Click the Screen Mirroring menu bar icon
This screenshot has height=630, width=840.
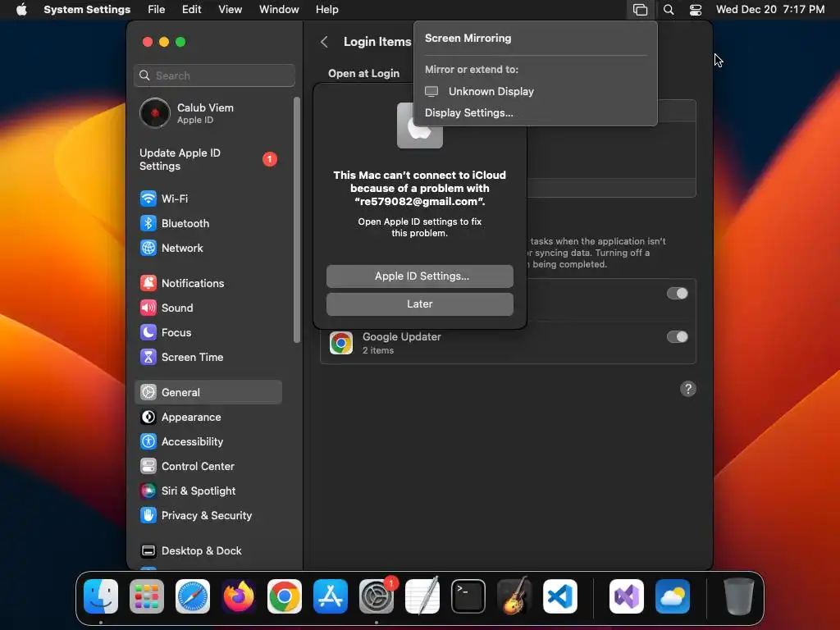click(x=640, y=10)
